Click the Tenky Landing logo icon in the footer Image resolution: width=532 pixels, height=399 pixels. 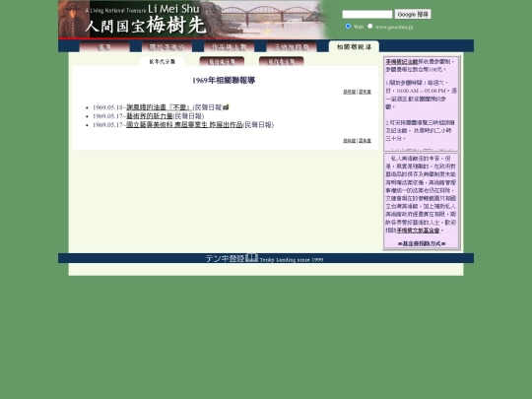pyautogui.click(x=252, y=258)
